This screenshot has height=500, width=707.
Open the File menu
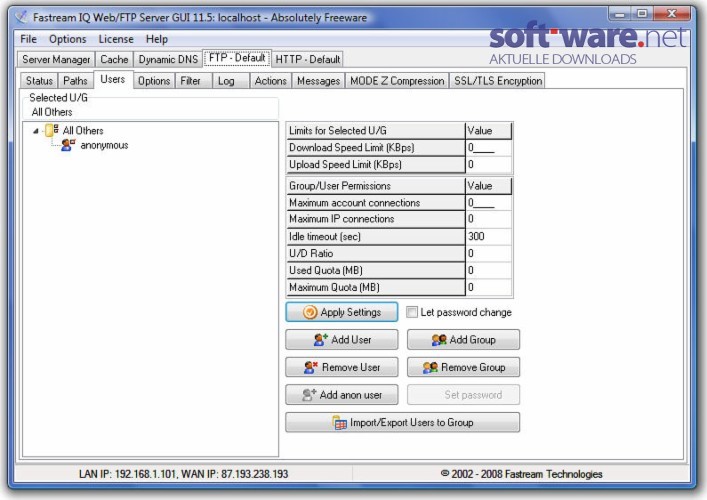point(28,39)
